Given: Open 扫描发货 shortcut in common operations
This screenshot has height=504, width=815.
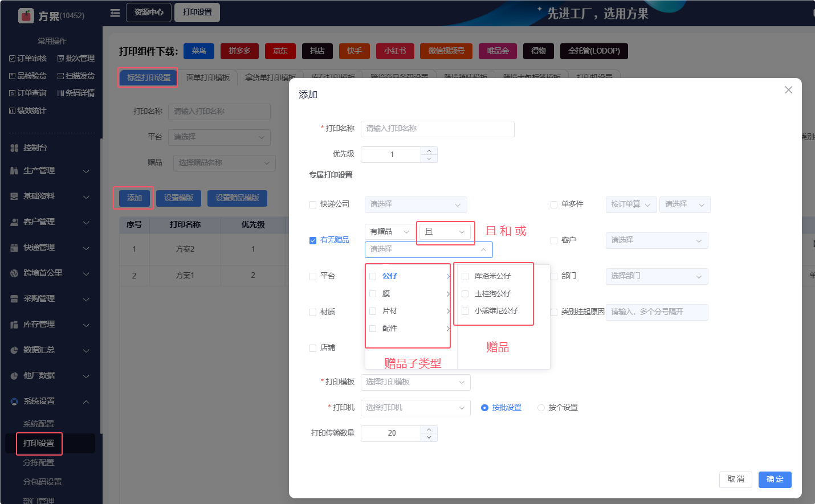Looking at the screenshot, I should click(76, 76).
